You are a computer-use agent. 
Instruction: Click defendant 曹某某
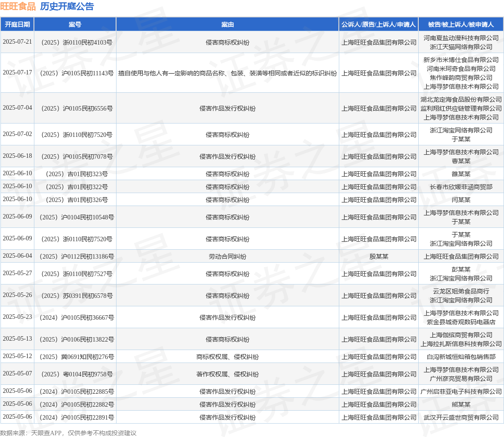461,161
